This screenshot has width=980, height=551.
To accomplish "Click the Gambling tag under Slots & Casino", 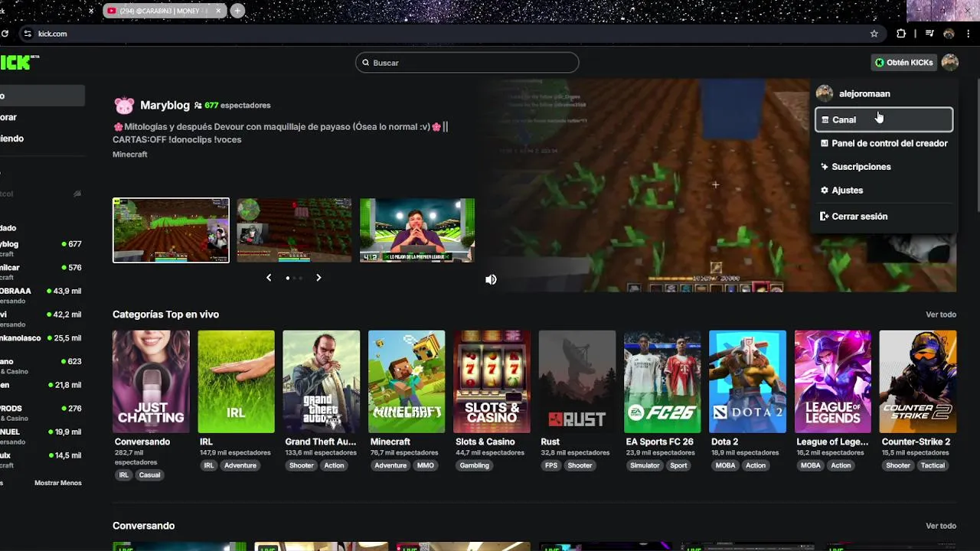I will click(x=475, y=465).
